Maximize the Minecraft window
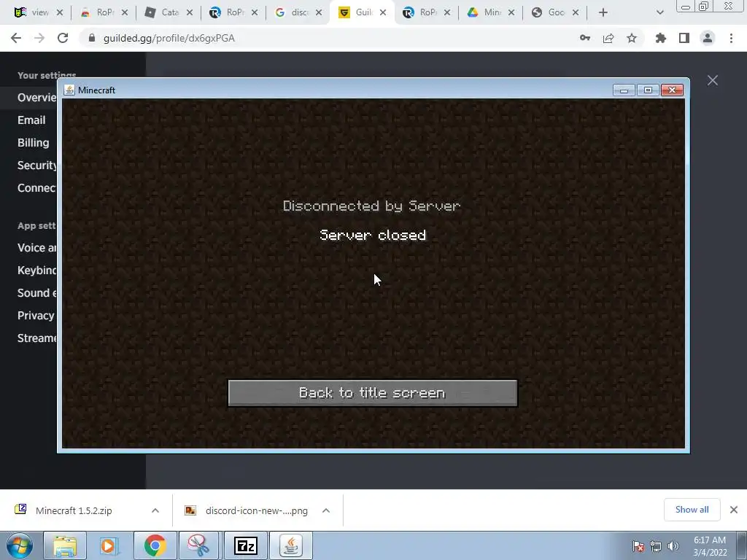 648,90
